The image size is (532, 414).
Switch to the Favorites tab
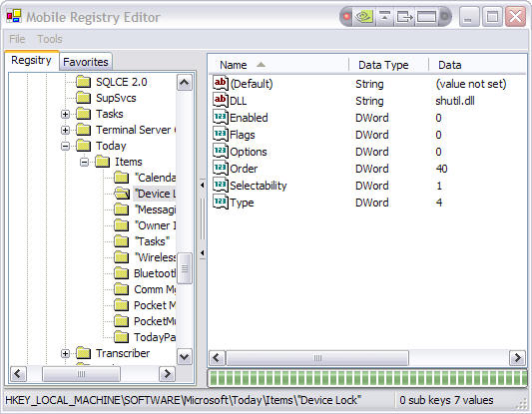(x=86, y=62)
